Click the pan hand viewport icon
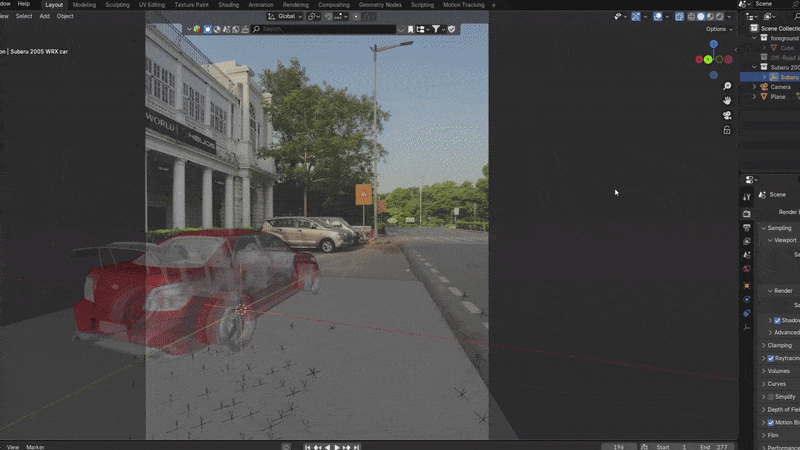 coord(727,101)
